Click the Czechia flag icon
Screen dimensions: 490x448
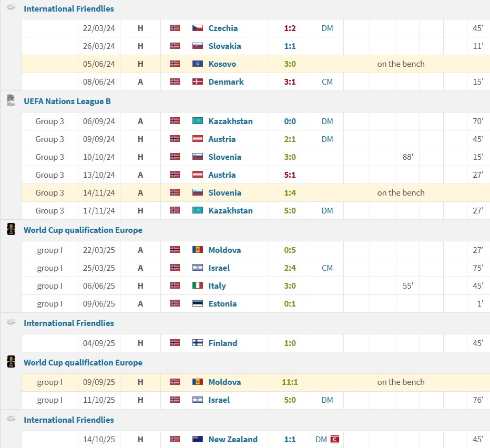pos(198,28)
